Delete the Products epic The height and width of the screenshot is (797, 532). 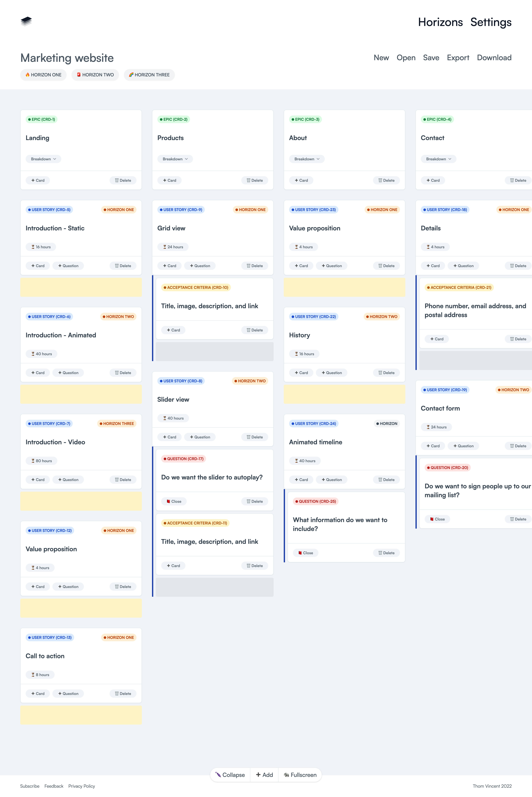click(x=254, y=180)
